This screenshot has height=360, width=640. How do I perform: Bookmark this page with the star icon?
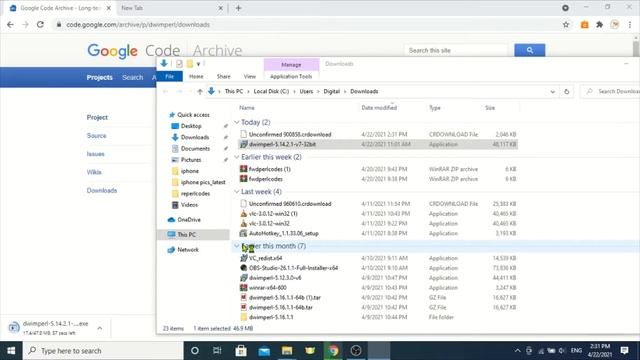(566, 24)
